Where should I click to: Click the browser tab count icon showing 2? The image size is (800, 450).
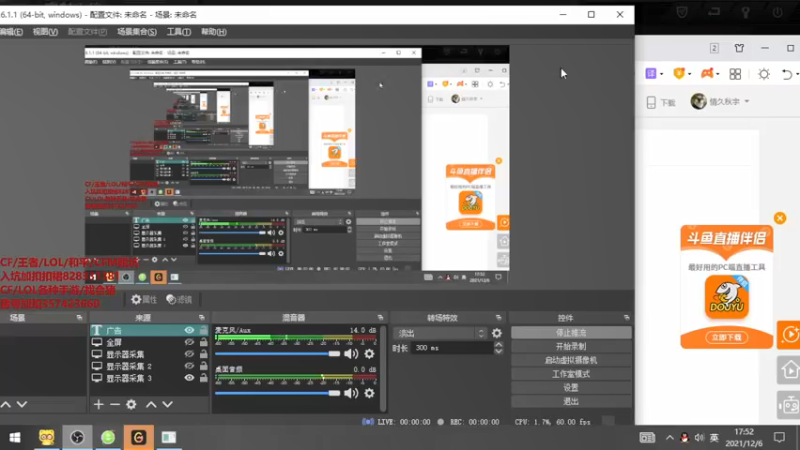point(714,48)
